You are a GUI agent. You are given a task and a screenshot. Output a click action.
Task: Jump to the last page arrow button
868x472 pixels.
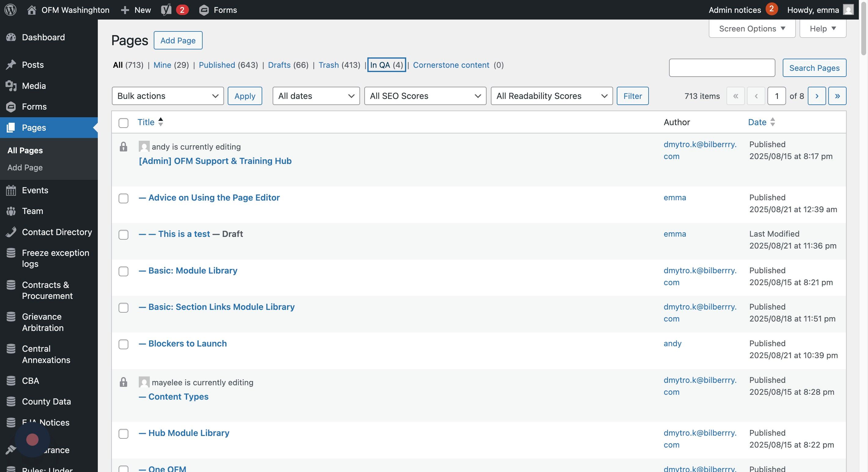click(837, 96)
